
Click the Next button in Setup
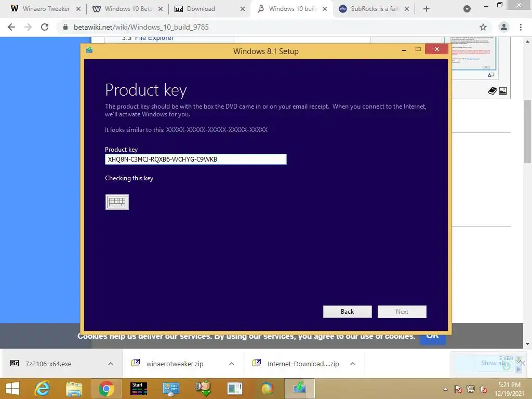pos(402,312)
